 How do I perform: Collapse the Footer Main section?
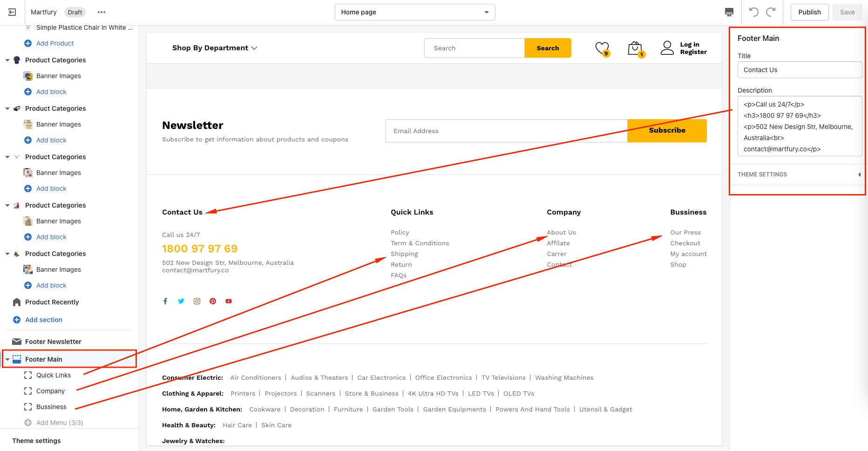click(7, 359)
